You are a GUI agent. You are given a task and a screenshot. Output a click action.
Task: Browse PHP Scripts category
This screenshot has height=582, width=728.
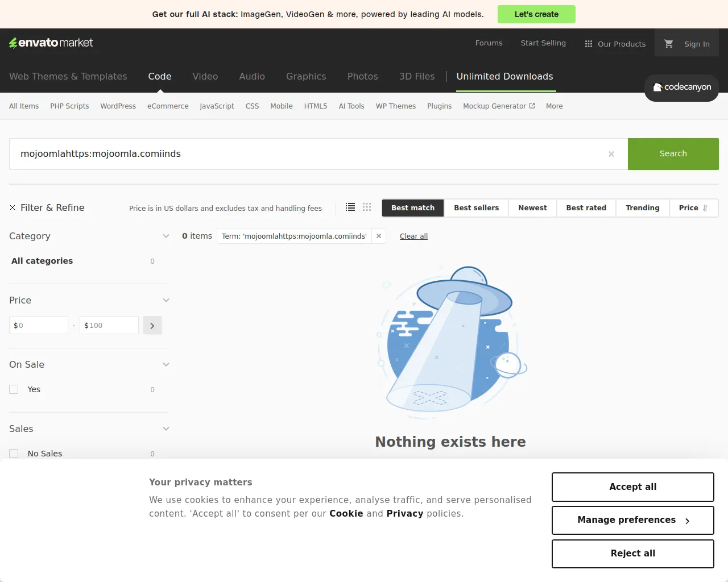tap(69, 106)
